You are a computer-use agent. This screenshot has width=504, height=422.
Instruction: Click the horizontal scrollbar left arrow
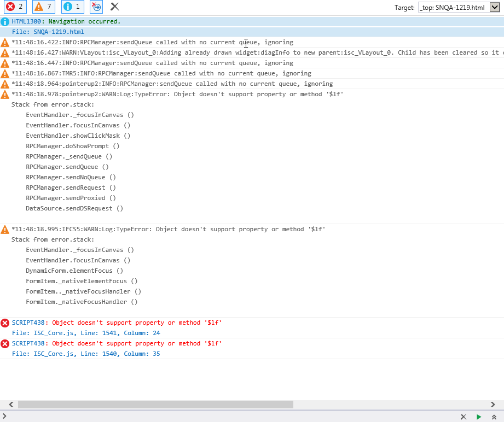coord(11,405)
